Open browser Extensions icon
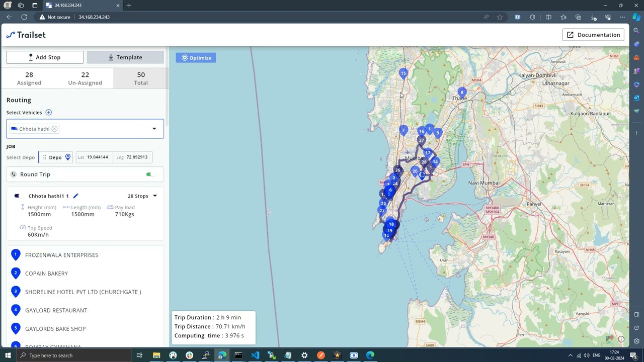 click(x=532, y=17)
